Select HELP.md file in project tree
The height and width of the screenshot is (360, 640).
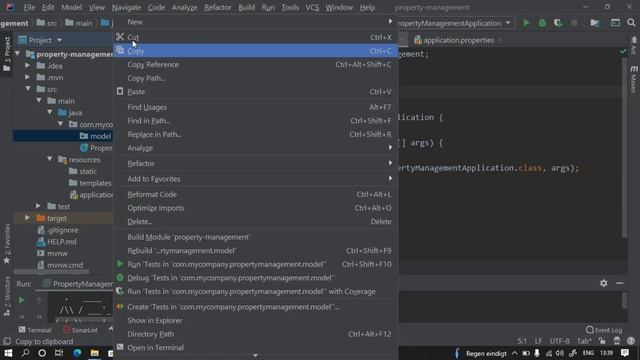point(56,241)
